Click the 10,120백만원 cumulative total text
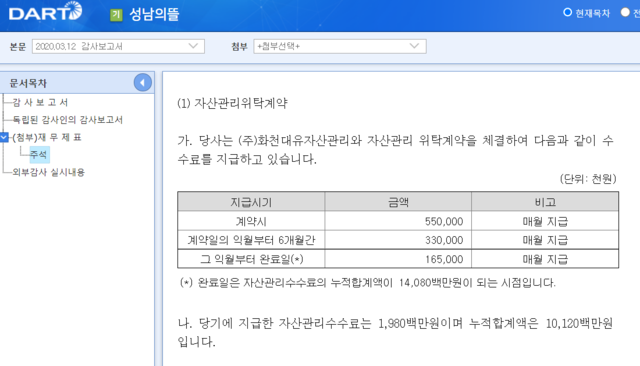The image size is (640, 366). pyautogui.click(x=579, y=324)
